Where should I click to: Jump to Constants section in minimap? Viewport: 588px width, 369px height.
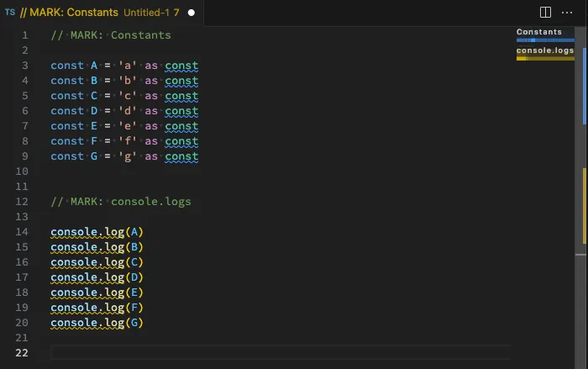539,32
